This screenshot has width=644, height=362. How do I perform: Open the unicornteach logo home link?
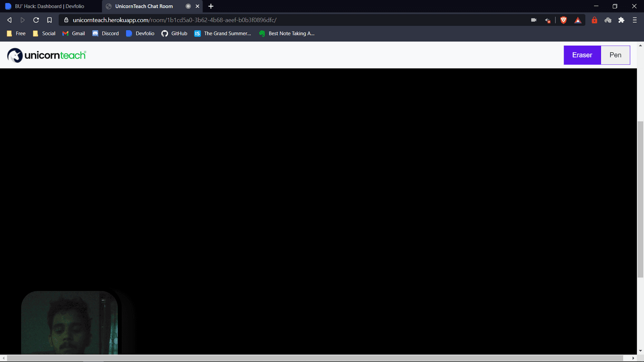47,55
